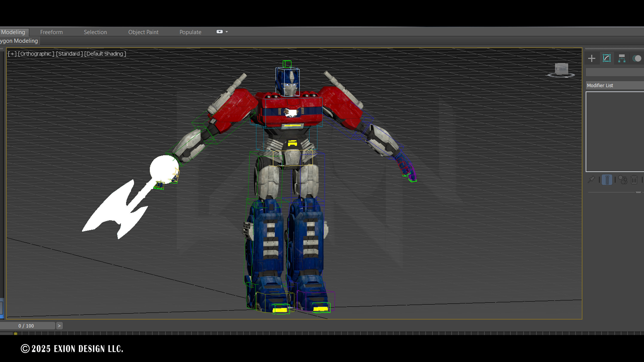
Task: Toggle the ribbon minimize button
Action: (219, 32)
